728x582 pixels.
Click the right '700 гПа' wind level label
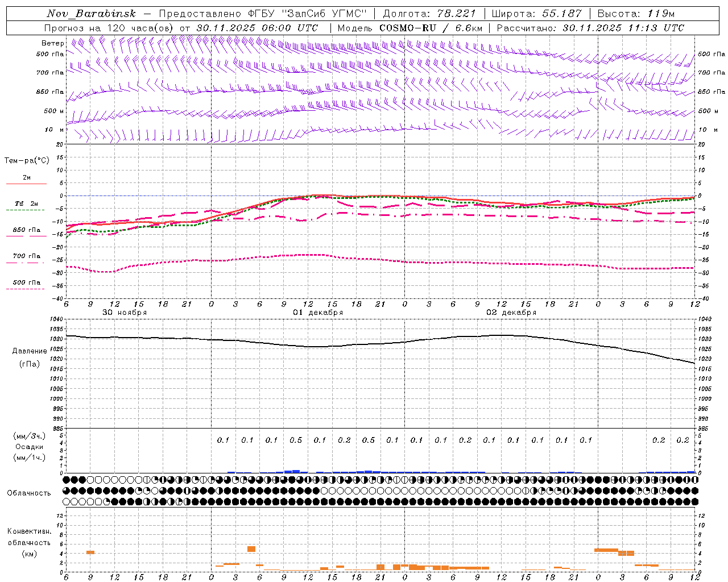[712, 73]
